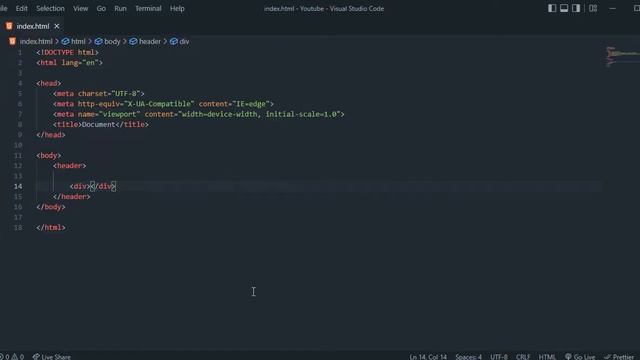The width and height of the screenshot is (640, 360).
Task: Click the opening <head> tag
Action: pos(49,83)
